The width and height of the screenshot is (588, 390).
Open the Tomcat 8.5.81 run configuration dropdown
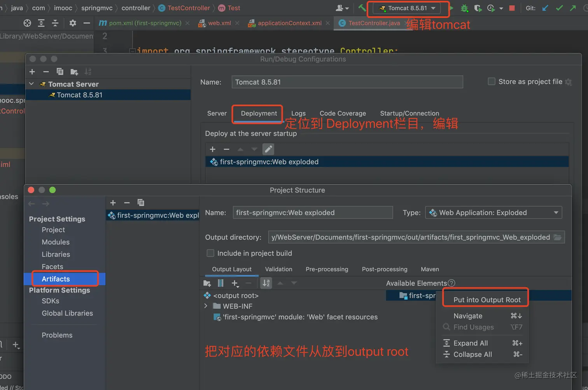[408, 8]
